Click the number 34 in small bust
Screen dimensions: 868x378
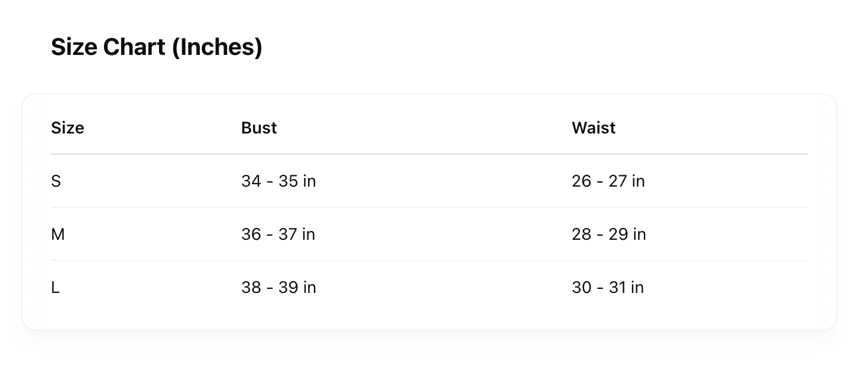click(251, 181)
